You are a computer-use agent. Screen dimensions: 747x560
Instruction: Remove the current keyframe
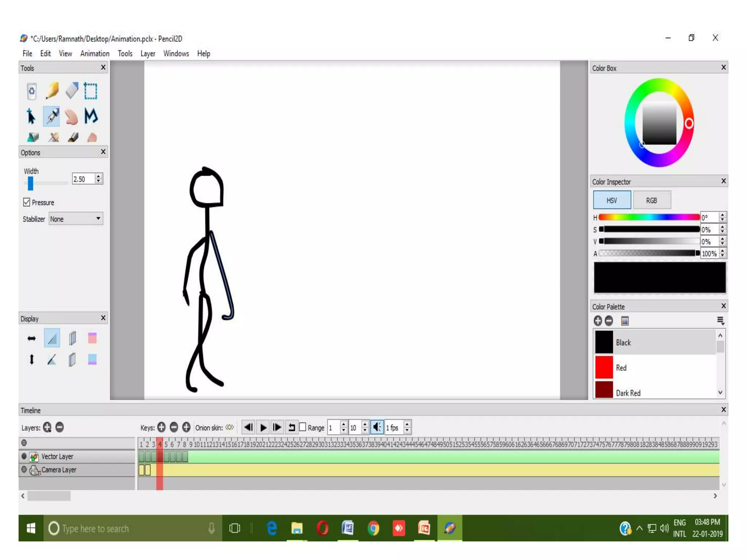[174, 427]
